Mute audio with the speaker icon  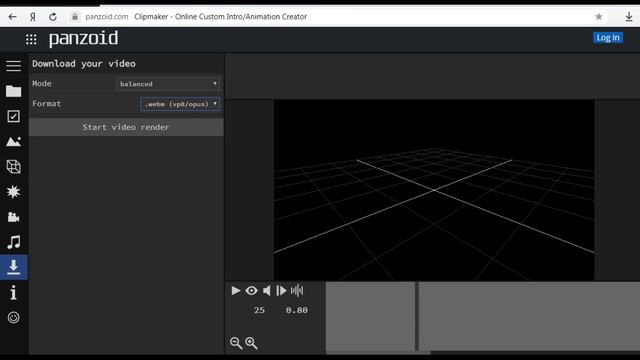(267, 291)
